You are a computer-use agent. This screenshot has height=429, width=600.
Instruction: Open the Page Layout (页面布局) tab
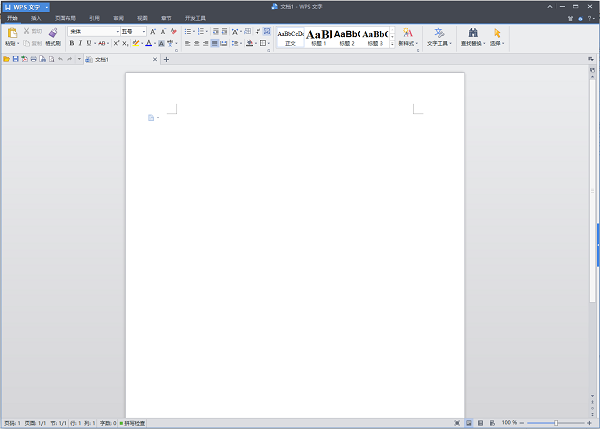tap(64, 18)
